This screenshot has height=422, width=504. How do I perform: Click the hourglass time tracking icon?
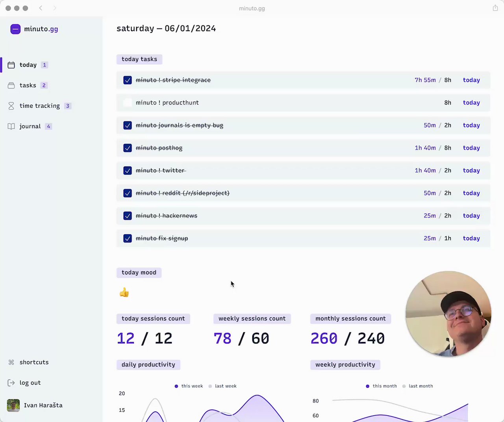[x=11, y=106]
